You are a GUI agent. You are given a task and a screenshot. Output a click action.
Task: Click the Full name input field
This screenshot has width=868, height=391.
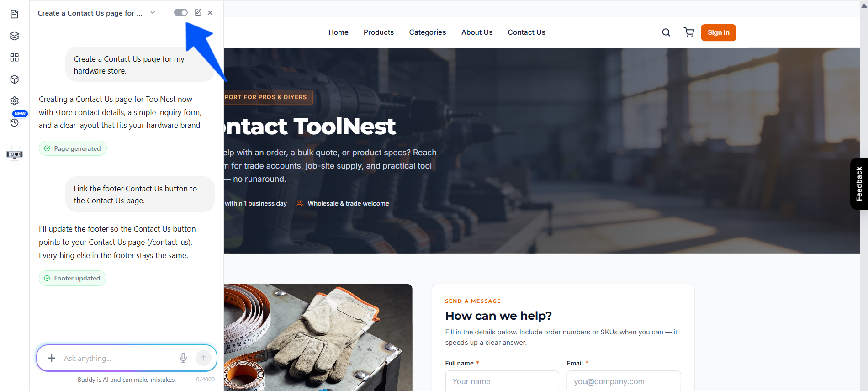pyautogui.click(x=502, y=381)
